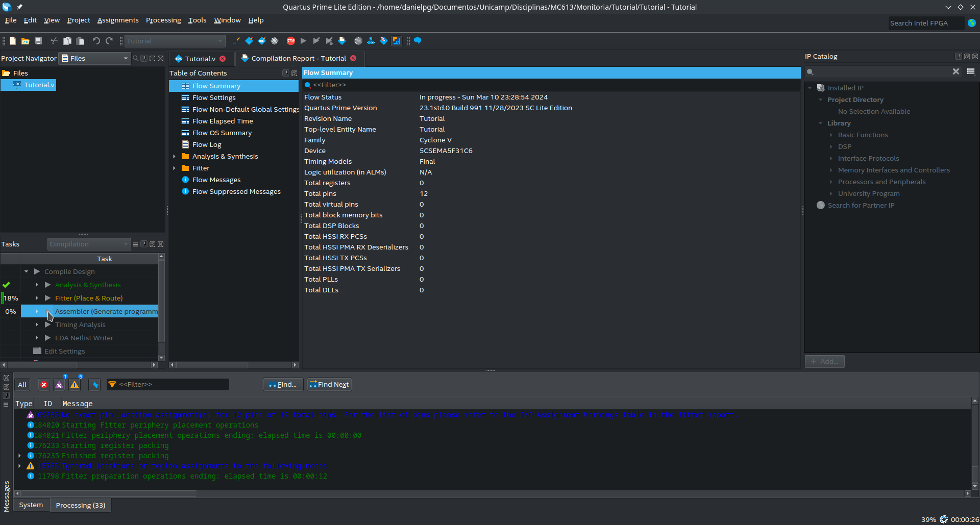Open the Processing menu
The image size is (980, 525).
(163, 20)
